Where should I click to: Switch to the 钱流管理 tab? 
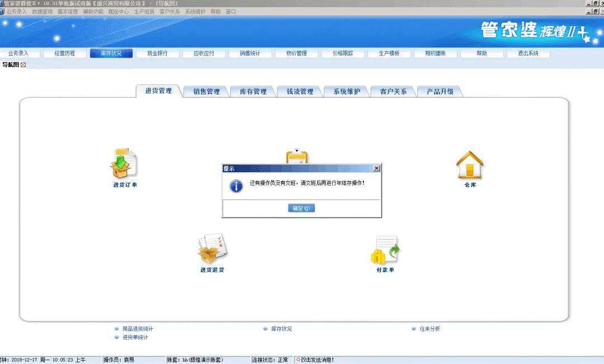300,91
